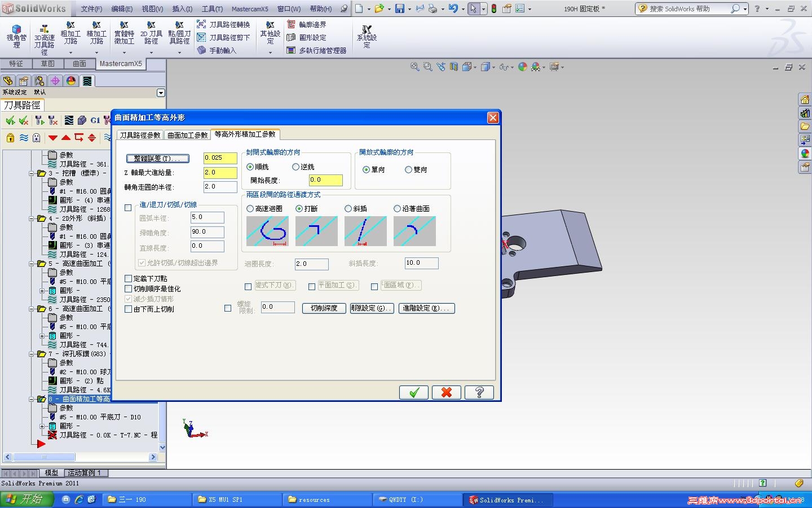This screenshot has height=508, width=812.
Task: Click the rebuild traffic light icon
Action: pyautogui.click(x=494, y=8)
